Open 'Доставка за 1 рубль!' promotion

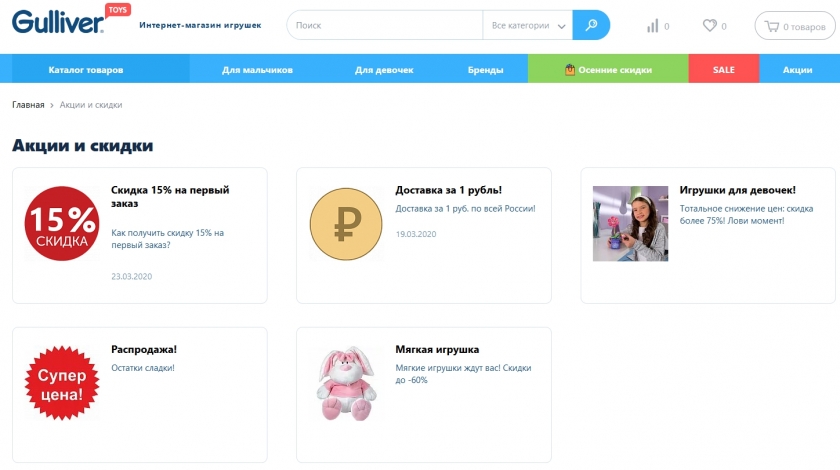[448, 190]
